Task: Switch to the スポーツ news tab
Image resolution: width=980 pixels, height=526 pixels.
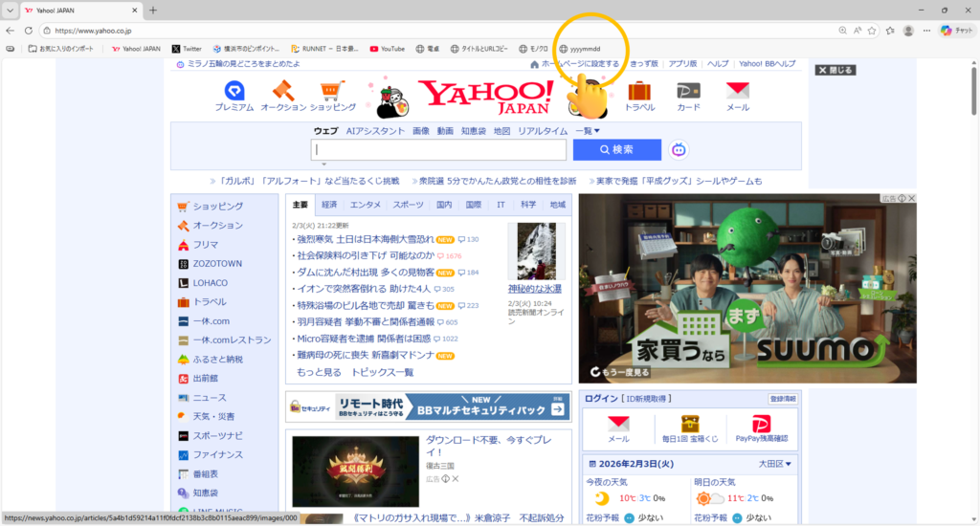Action: pos(408,205)
